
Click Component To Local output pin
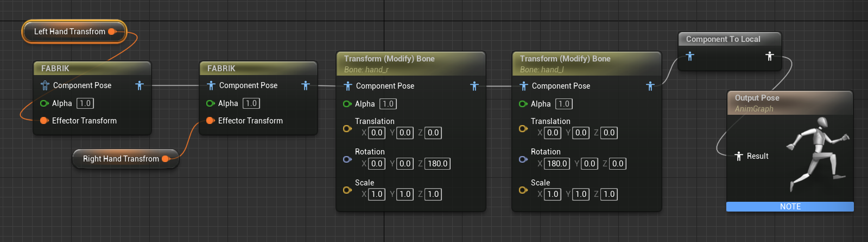pyautogui.click(x=770, y=56)
